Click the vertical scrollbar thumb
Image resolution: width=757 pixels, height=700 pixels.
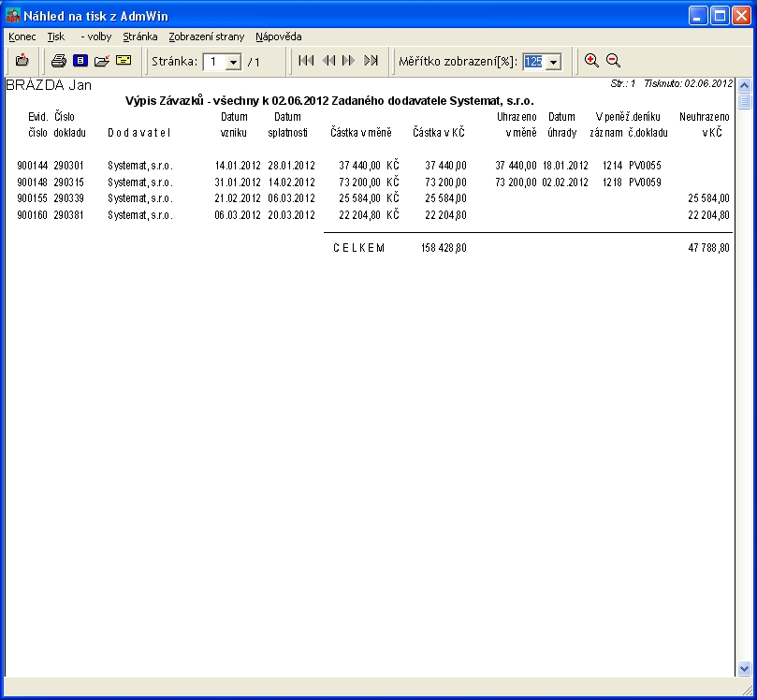point(744,101)
